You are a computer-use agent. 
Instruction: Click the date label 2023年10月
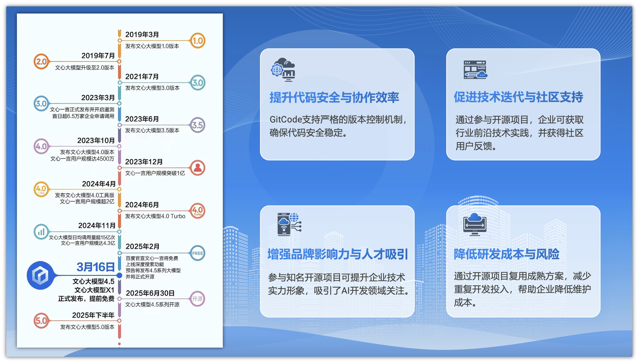click(96, 140)
